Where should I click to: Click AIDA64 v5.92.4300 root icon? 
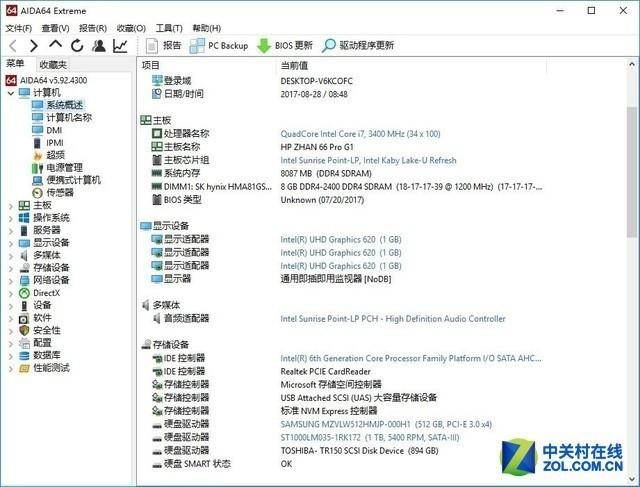coord(11,80)
